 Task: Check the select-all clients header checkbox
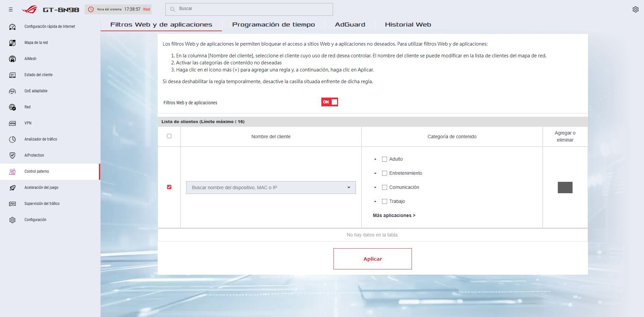pyautogui.click(x=169, y=136)
